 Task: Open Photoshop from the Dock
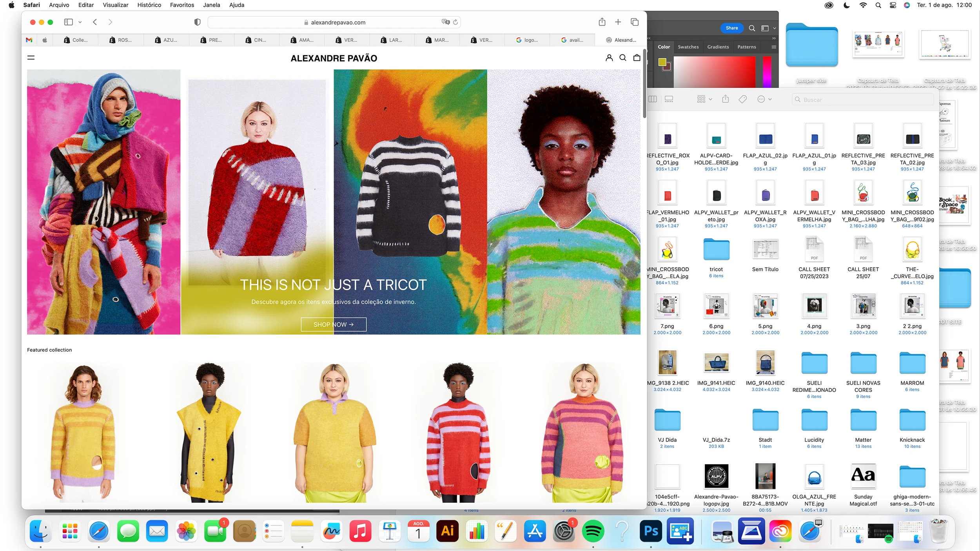(651, 531)
